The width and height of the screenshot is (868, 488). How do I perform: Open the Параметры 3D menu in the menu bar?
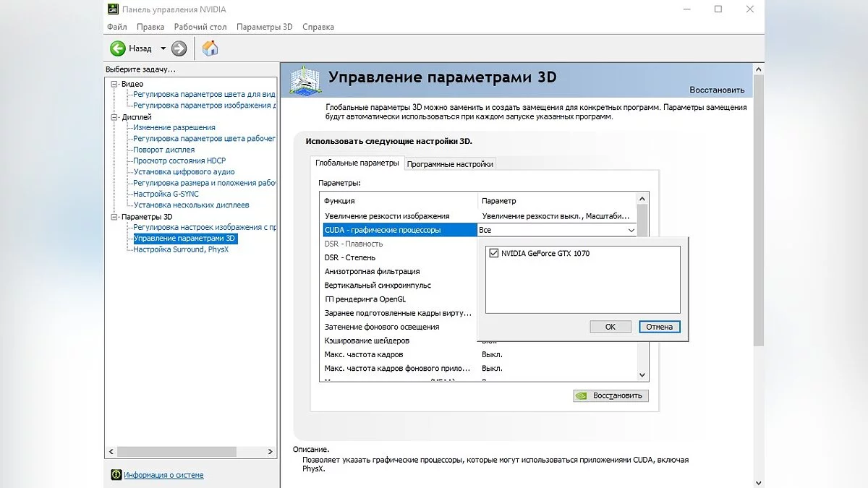(264, 27)
